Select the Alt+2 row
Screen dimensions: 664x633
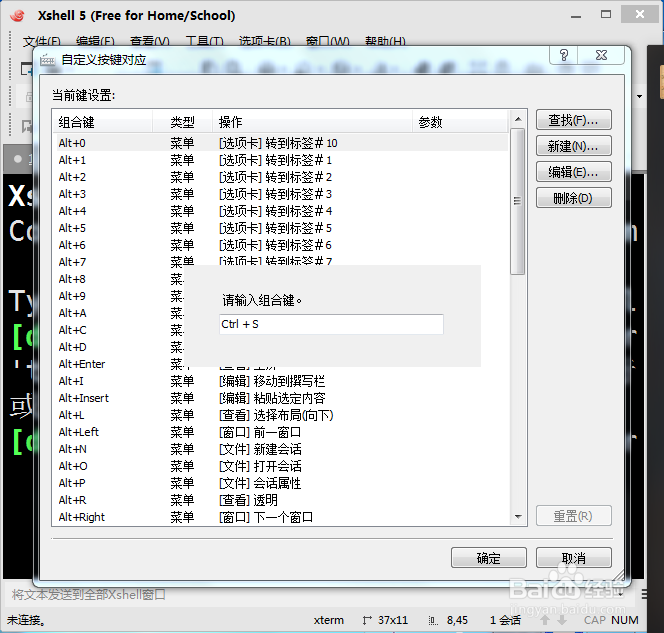click(281, 177)
